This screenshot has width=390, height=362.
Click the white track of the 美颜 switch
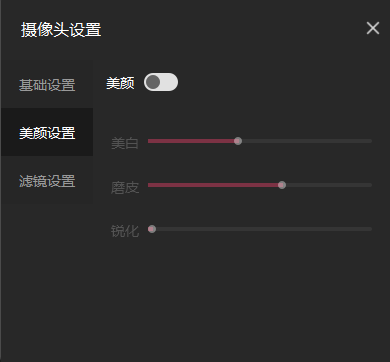(x=169, y=82)
